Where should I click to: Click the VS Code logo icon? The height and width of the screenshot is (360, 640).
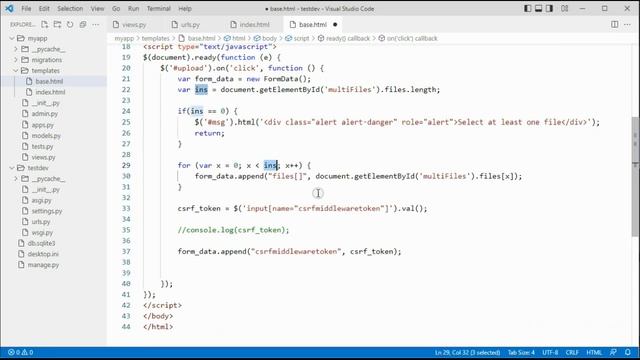(x=9, y=8)
